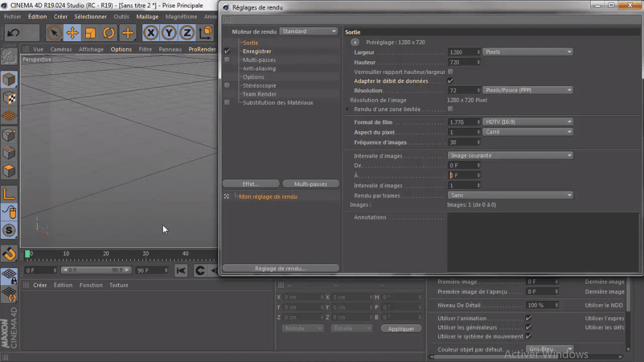Click the Multi-passes button

(310, 184)
